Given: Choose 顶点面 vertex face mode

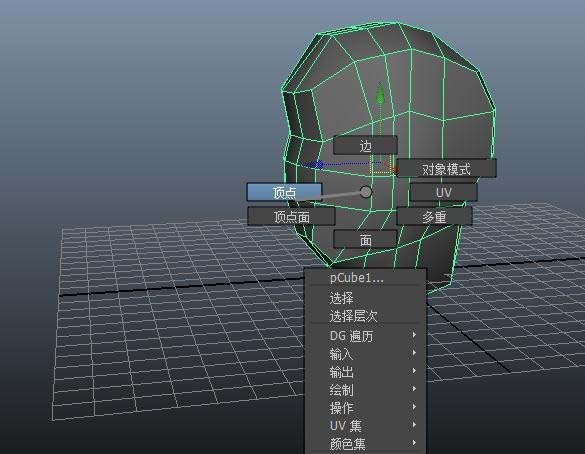Looking at the screenshot, I should 291,216.
